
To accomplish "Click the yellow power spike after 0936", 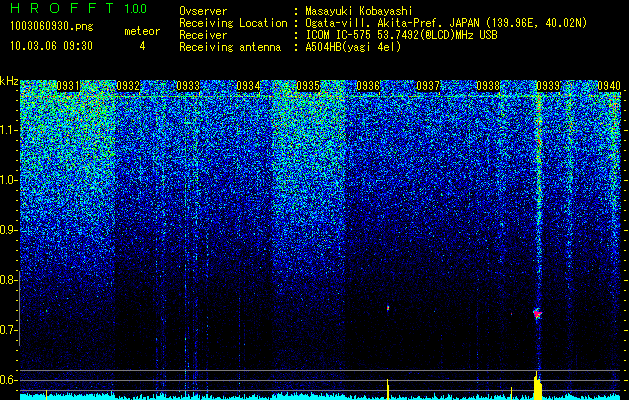I will [x=388, y=389].
